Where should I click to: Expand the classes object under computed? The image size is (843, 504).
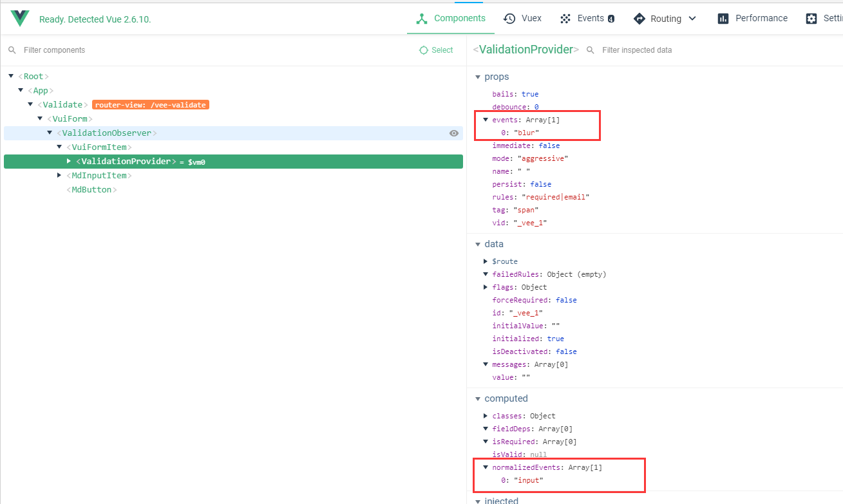(485, 415)
